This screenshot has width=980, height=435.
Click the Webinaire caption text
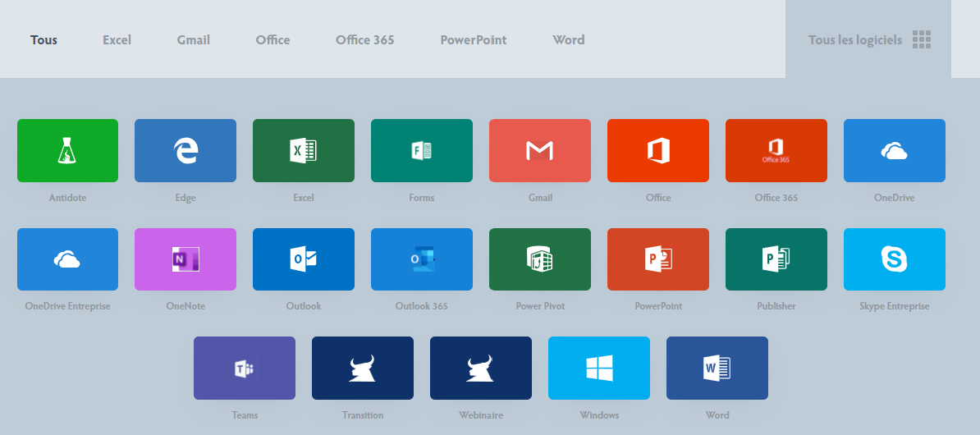[481, 415]
